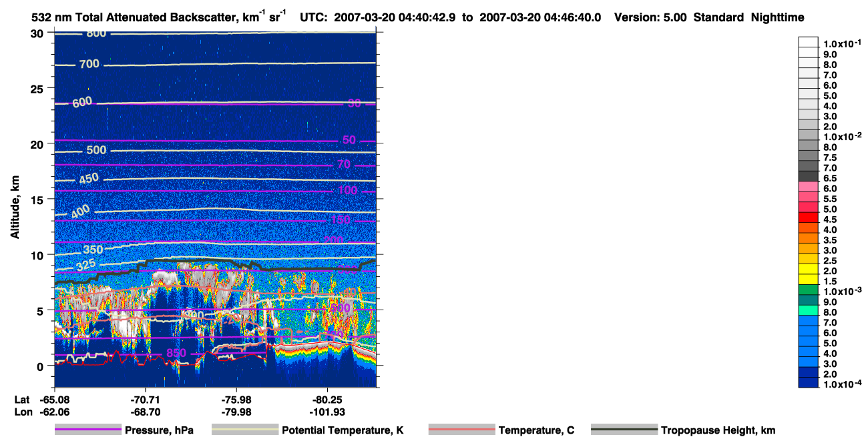Click the colorbar label '4.5'

pyautogui.click(x=830, y=219)
